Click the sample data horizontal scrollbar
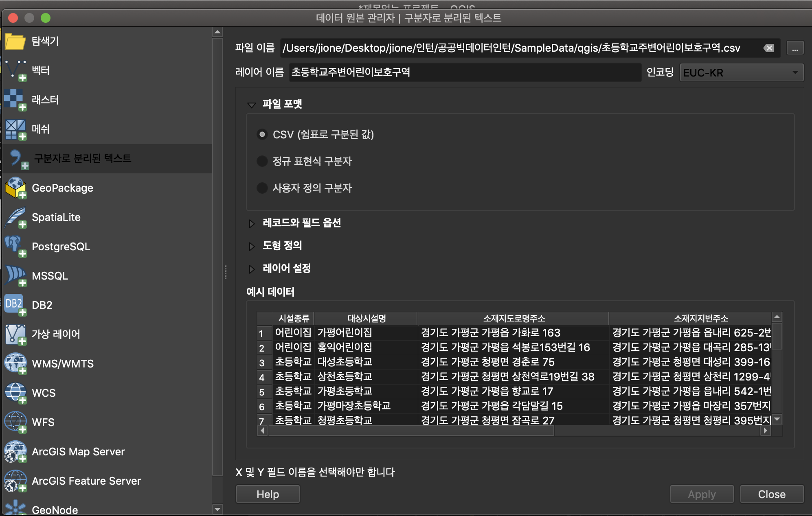Screen dimensions: 812x516 (411, 431)
